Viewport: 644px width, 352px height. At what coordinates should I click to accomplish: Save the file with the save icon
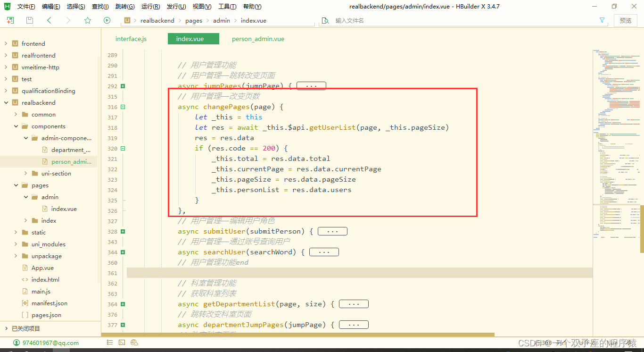tap(30, 20)
